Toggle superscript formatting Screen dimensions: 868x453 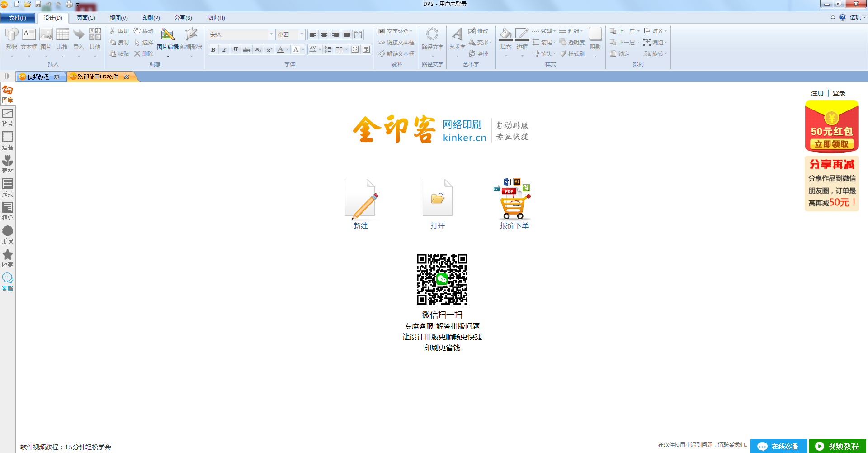click(x=269, y=49)
